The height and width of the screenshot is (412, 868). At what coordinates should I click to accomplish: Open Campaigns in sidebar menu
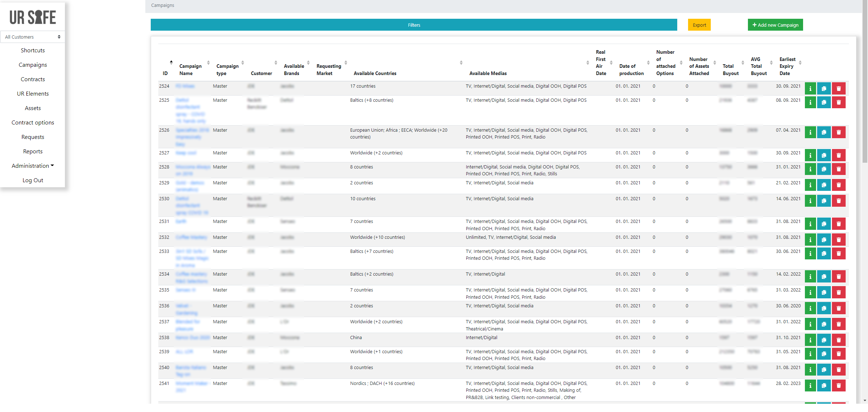(x=32, y=65)
